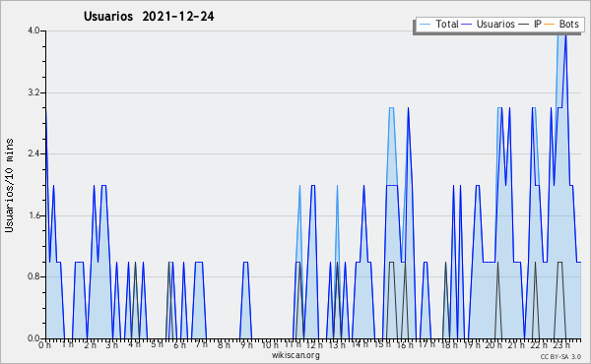Click the y-axis value '3.2'
This screenshot has width=591, height=364.
point(33,92)
